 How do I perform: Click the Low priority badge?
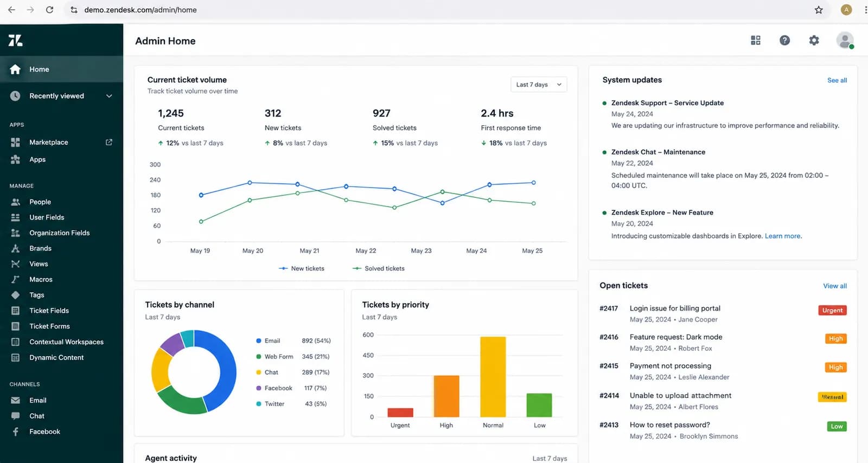click(x=837, y=426)
